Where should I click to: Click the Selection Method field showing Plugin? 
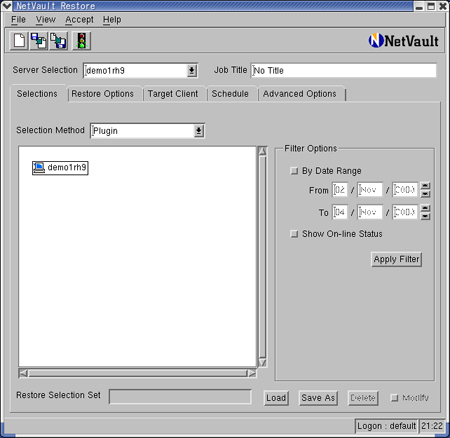click(x=142, y=131)
